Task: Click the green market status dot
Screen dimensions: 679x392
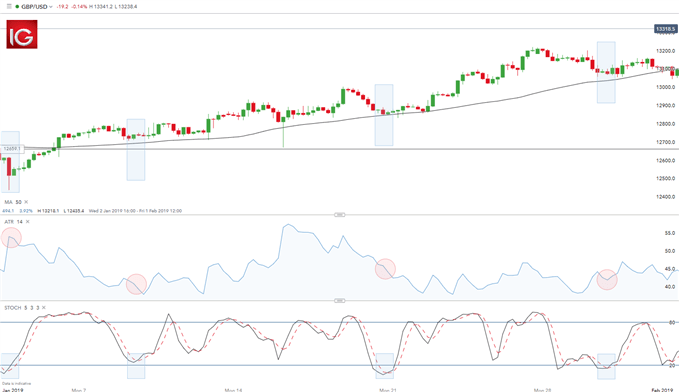Action: click(17, 7)
